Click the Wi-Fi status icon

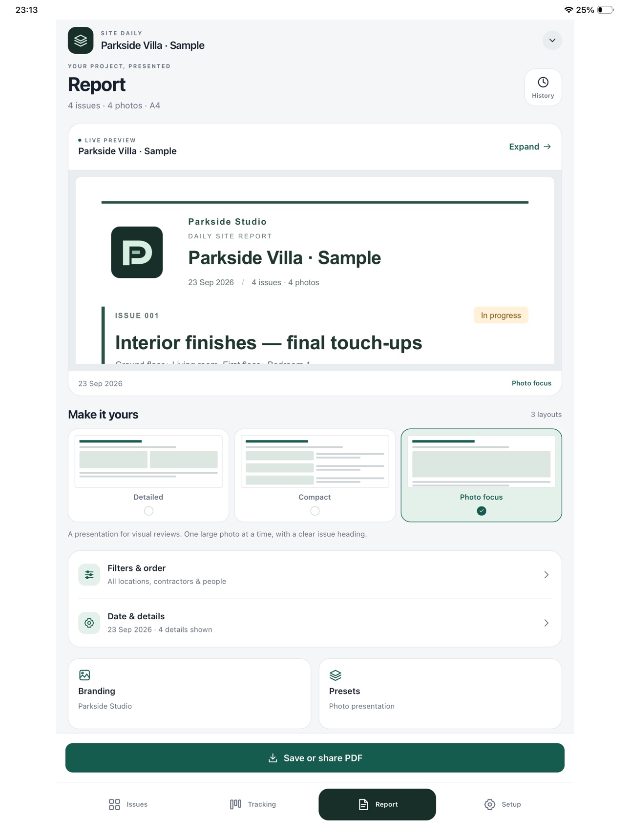pyautogui.click(x=568, y=10)
